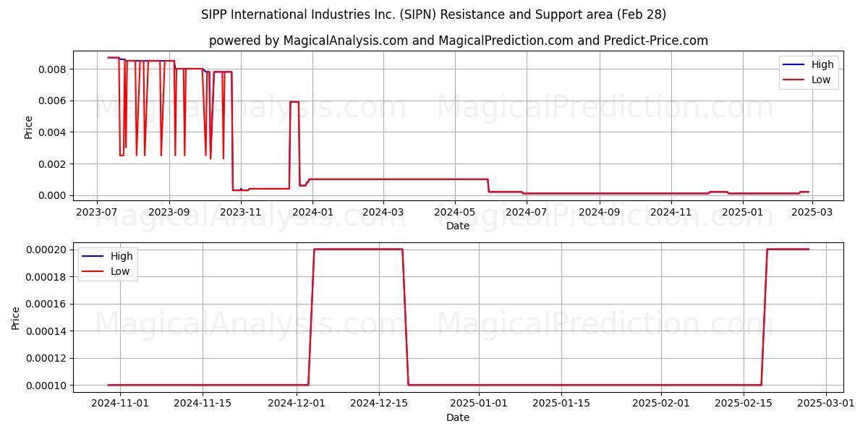The width and height of the screenshot is (868, 434).
Task: Click the '2024-11-01' date tick label
Action: 120,403
